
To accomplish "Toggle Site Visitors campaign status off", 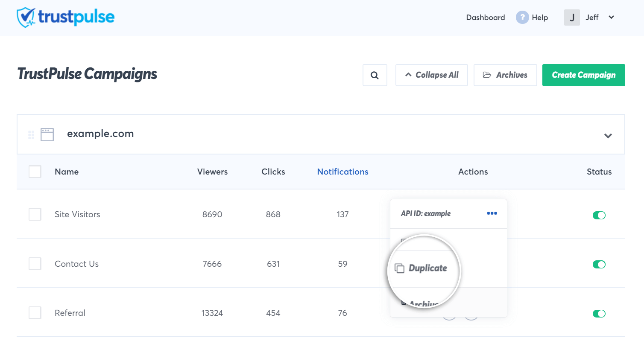I will [x=599, y=215].
